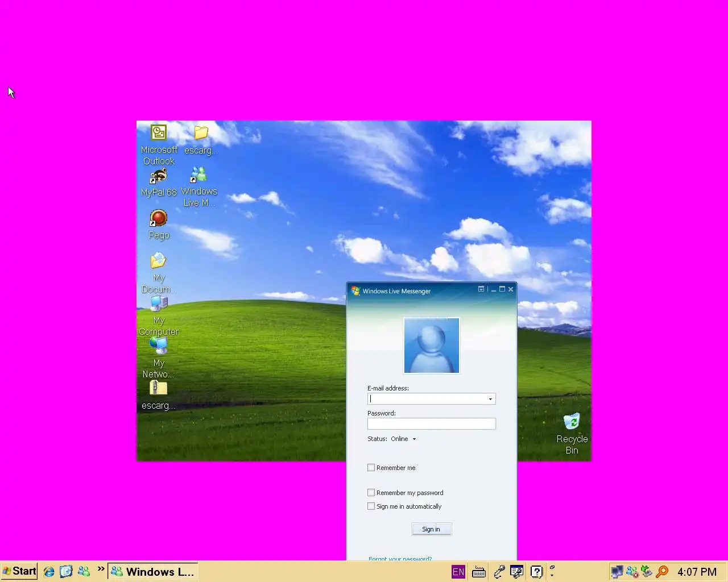Enable the Remember my password checkbox
Screen dimensions: 728x582
coord(371,493)
